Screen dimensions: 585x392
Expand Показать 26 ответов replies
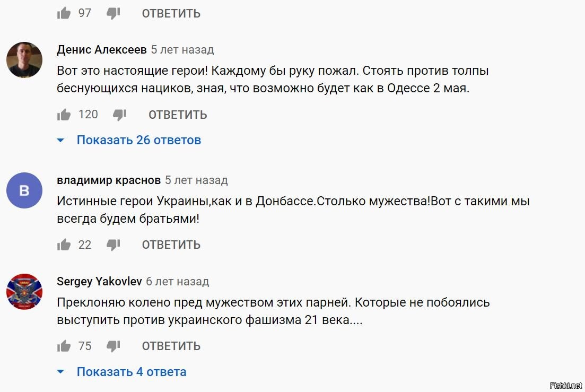139,140
